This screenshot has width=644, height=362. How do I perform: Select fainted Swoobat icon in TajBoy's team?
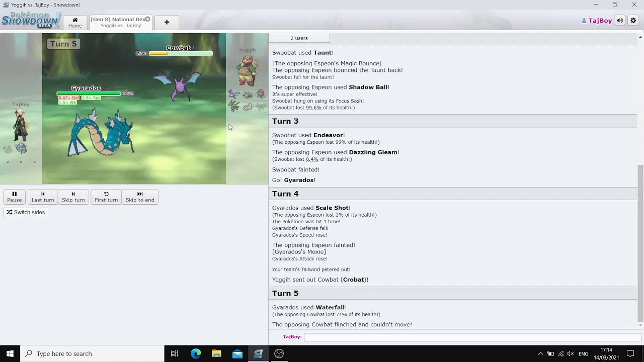(8, 149)
